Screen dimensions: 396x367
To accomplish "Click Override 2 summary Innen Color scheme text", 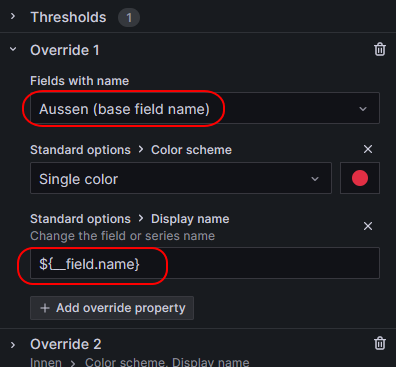I will click(x=140, y=362).
